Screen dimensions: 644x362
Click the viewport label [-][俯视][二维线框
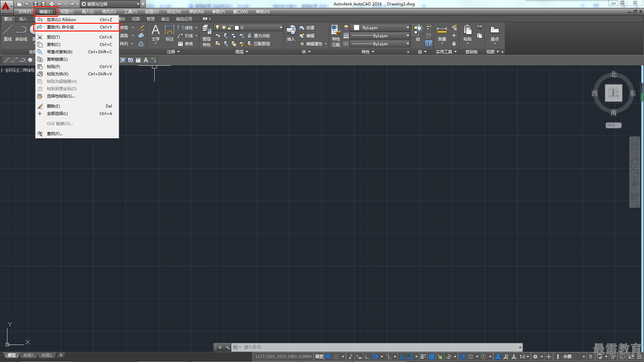(18, 70)
